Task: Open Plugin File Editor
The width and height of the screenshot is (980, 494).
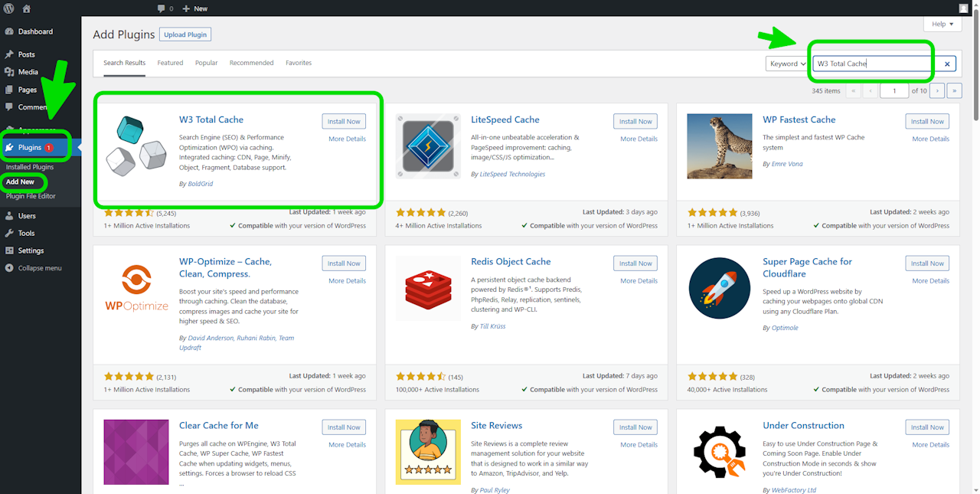Action: pyautogui.click(x=31, y=196)
